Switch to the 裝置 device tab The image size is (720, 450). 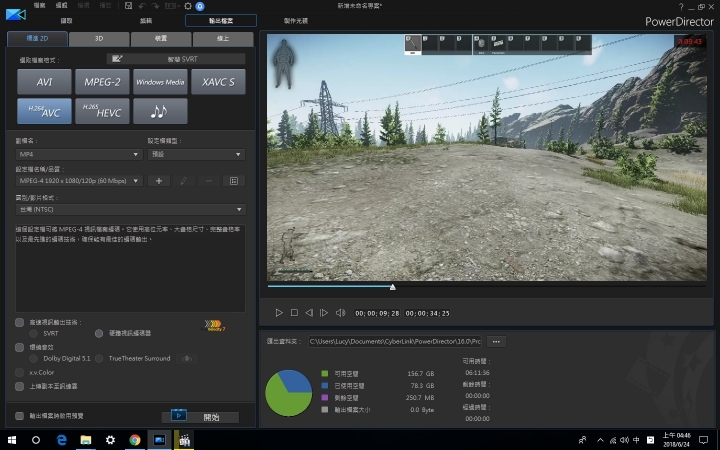(161, 39)
